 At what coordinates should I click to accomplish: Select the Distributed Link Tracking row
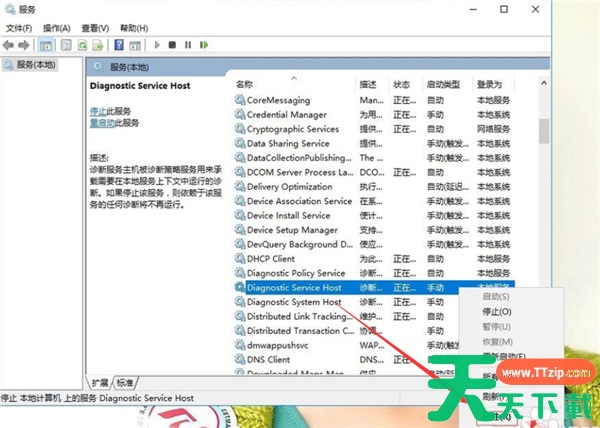346,316
